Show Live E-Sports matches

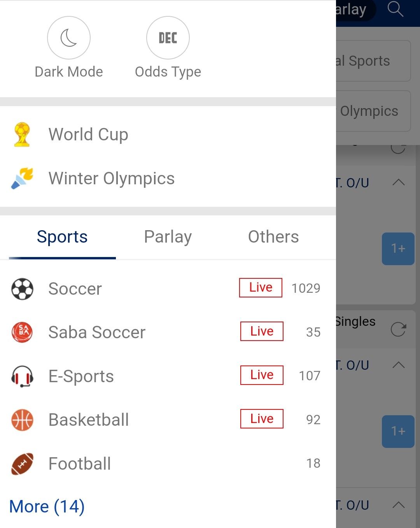(262, 375)
